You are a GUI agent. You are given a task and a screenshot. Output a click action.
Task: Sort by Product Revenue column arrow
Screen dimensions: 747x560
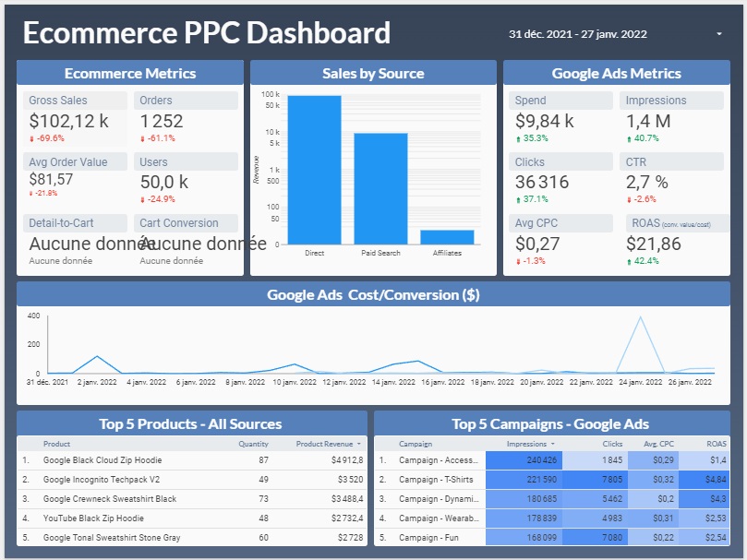(359, 444)
